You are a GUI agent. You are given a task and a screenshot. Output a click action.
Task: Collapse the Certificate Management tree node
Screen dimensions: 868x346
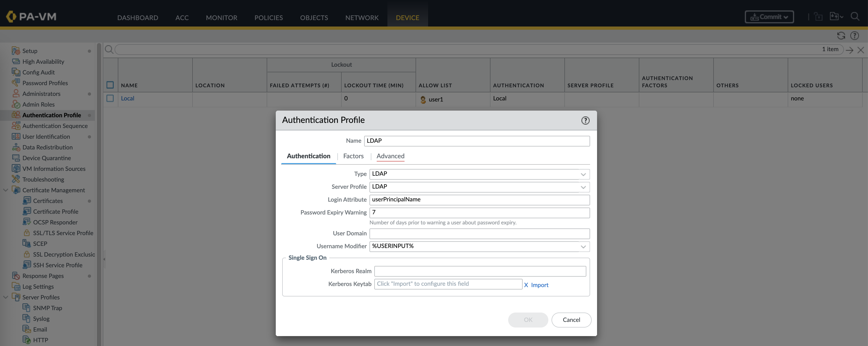click(x=6, y=190)
